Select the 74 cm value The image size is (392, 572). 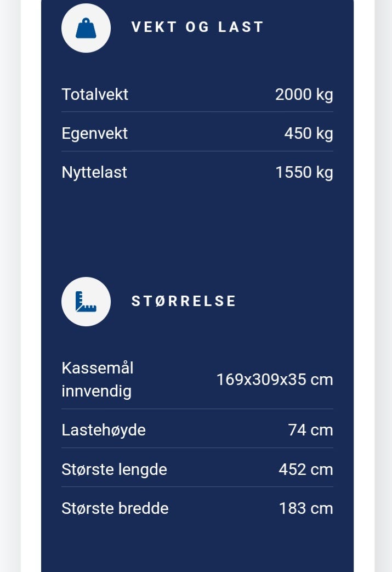point(310,430)
